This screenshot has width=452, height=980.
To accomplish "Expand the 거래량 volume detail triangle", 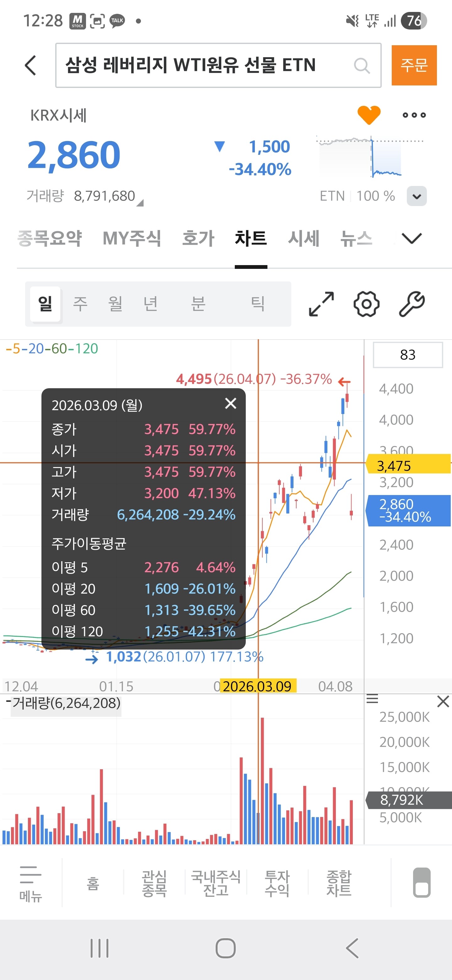I will [140, 203].
